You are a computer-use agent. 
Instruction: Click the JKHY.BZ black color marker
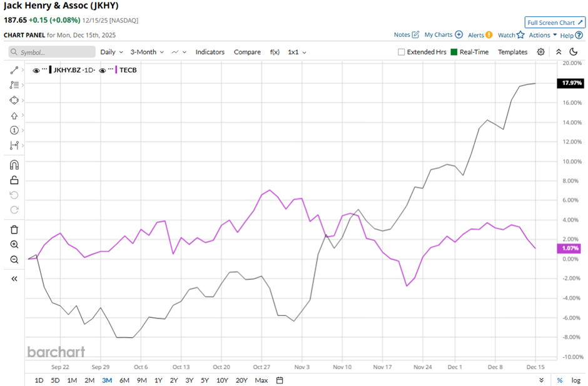coord(50,70)
